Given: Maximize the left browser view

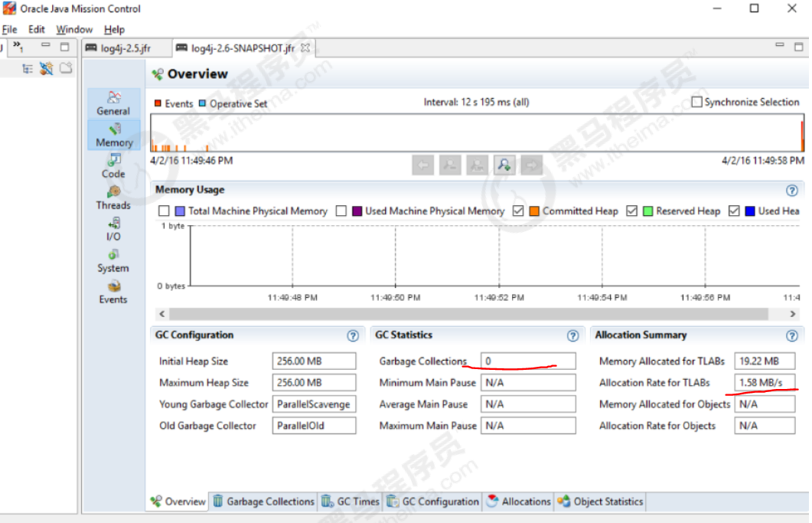Looking at the screenshot, I should pos(65,47).
